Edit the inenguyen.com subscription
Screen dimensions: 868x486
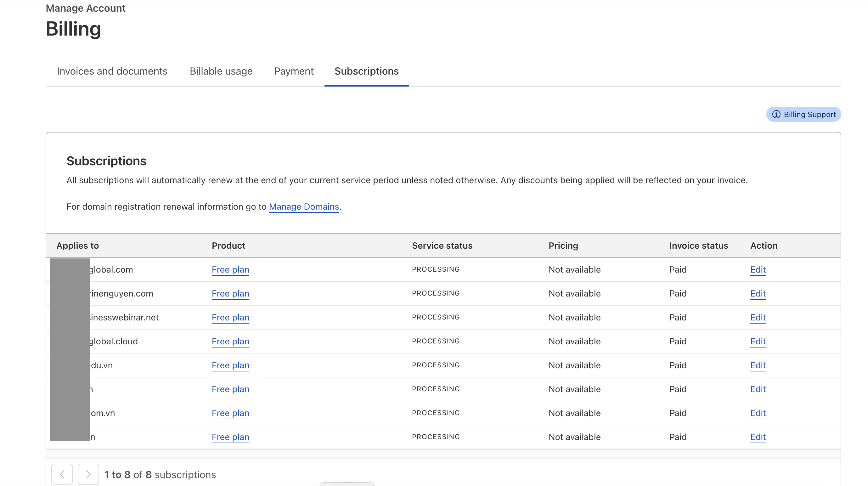[758, 294]
